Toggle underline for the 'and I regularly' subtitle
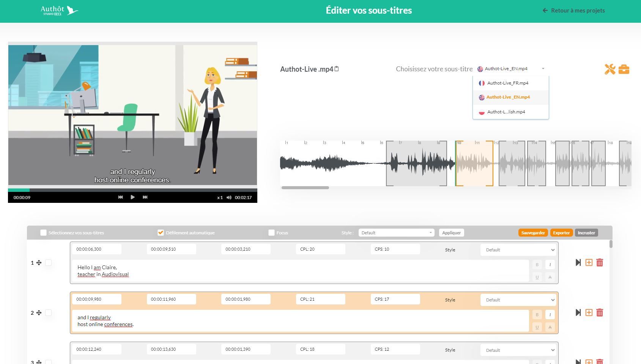641x364 pixels. coord(537,327)
